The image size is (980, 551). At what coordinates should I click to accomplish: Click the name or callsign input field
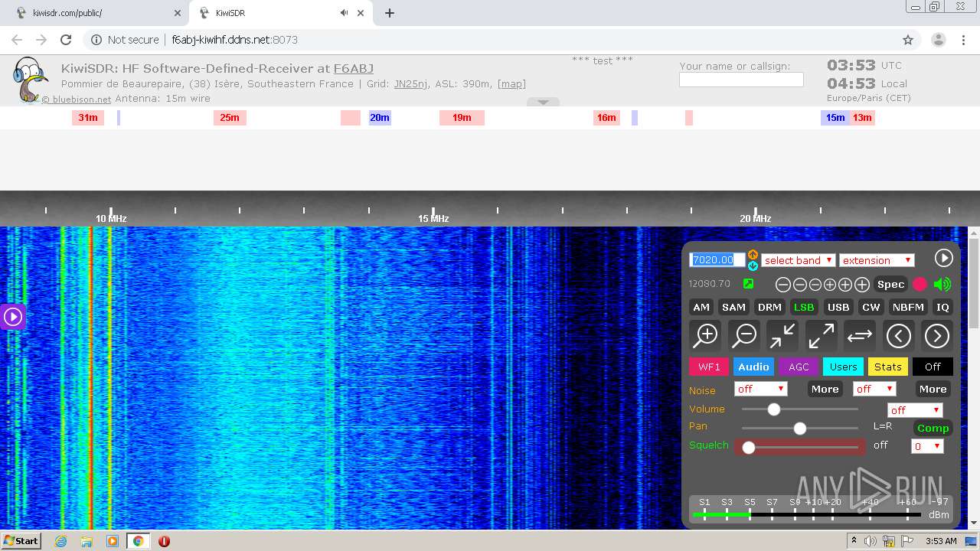pyautogui.click(x=741, y=80)
